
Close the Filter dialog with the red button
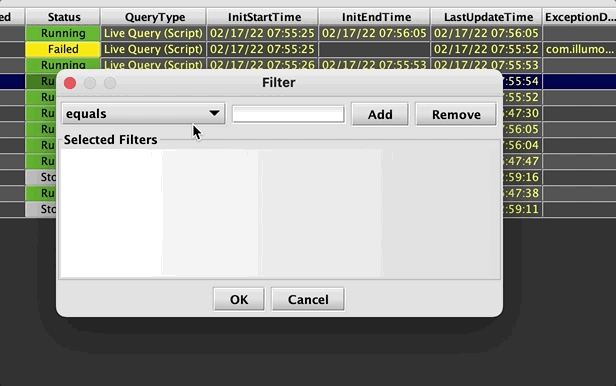pyautogui.click(x=70, y=83)
